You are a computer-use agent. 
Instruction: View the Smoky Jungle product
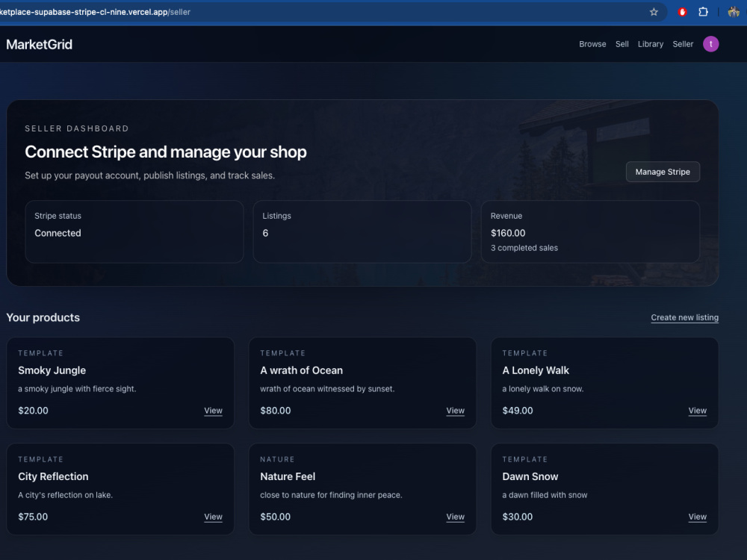[x=213, y=411]
